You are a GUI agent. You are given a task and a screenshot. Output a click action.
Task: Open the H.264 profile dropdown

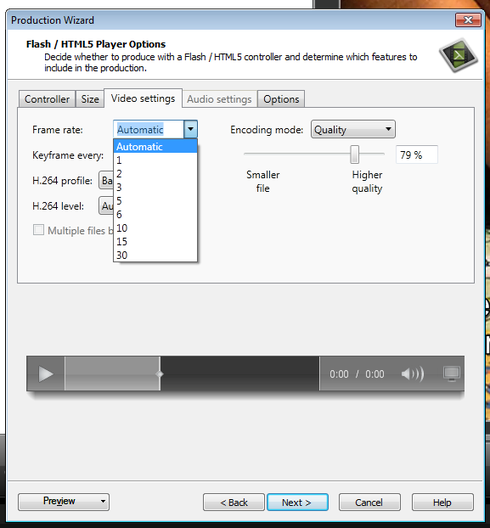coord(106,180)
